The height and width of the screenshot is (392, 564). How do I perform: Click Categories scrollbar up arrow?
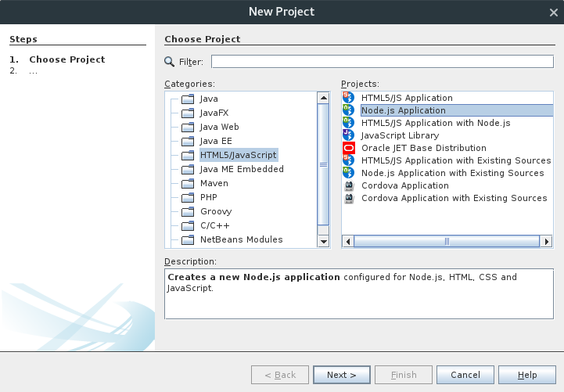[324, 98]
